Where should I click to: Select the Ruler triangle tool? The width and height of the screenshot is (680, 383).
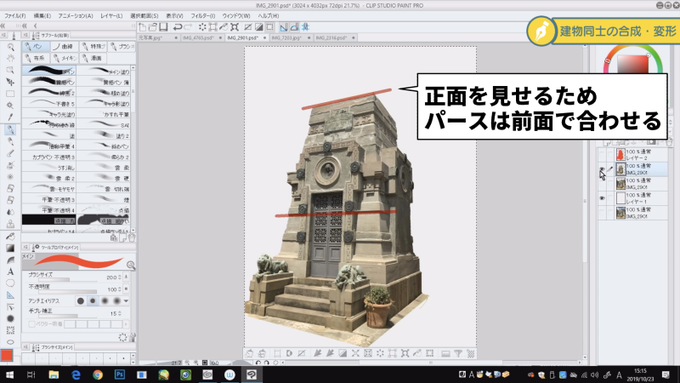[x=10, y=295]
